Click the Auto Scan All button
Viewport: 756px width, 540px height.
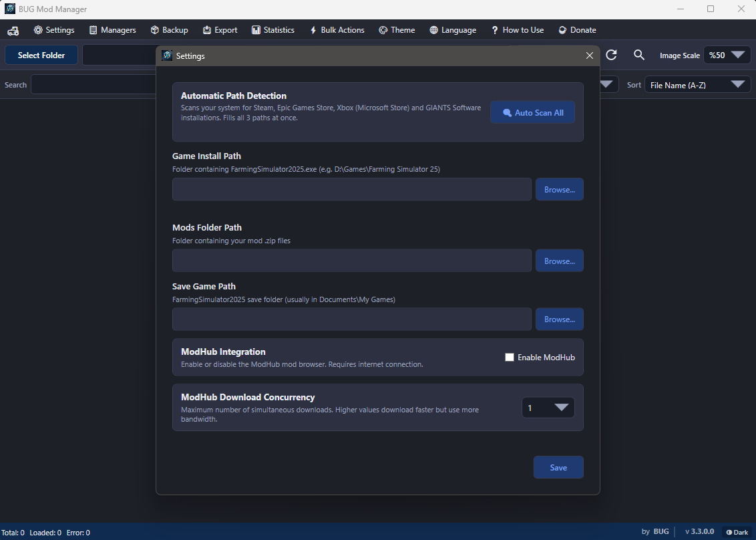533,112
